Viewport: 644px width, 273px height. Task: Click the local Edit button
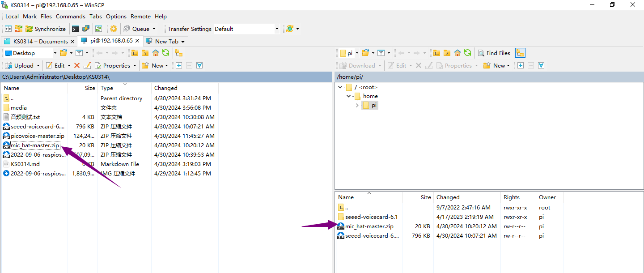coord(55,65)
